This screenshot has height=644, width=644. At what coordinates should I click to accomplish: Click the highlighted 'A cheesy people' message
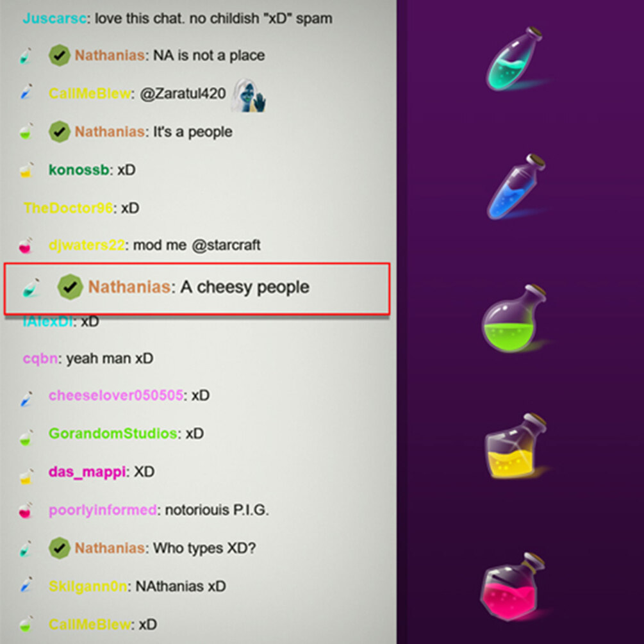(x=197, y=289)
